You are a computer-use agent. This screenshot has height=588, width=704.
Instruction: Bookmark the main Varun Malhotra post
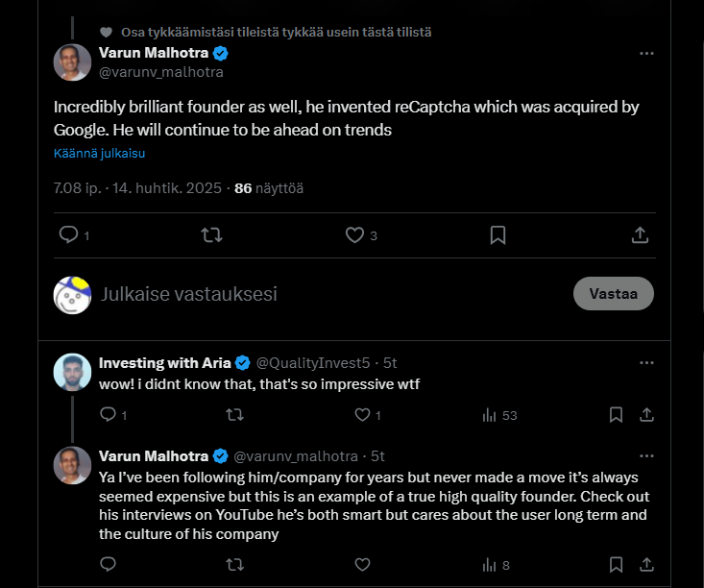[x=498, y=234]
